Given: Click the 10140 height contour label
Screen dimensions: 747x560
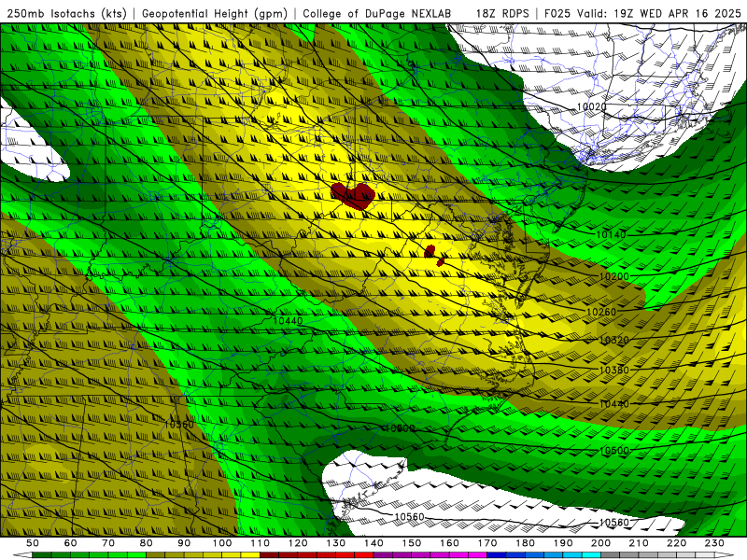Looking at the screenshot, I should click(x=611, y=234).
